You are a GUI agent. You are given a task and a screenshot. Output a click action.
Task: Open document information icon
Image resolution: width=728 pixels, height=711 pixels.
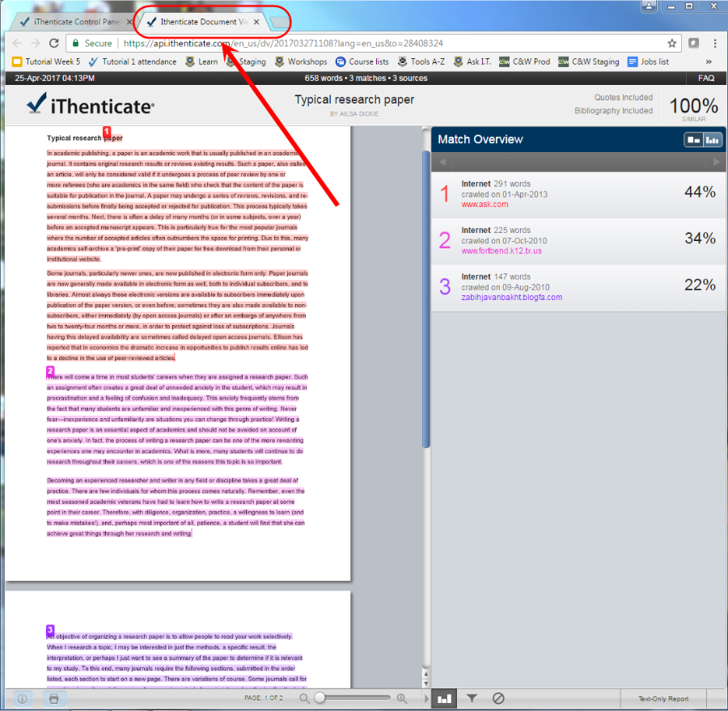coord(23,698)
